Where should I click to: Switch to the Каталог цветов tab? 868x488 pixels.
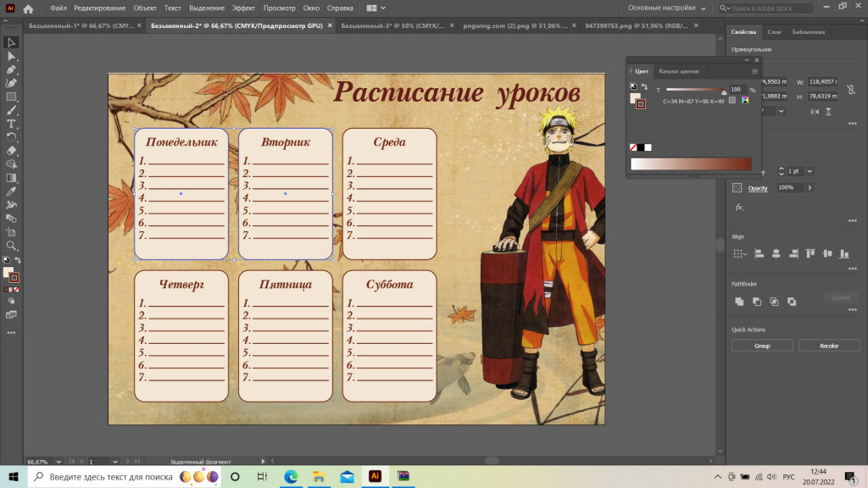[679, 71]
